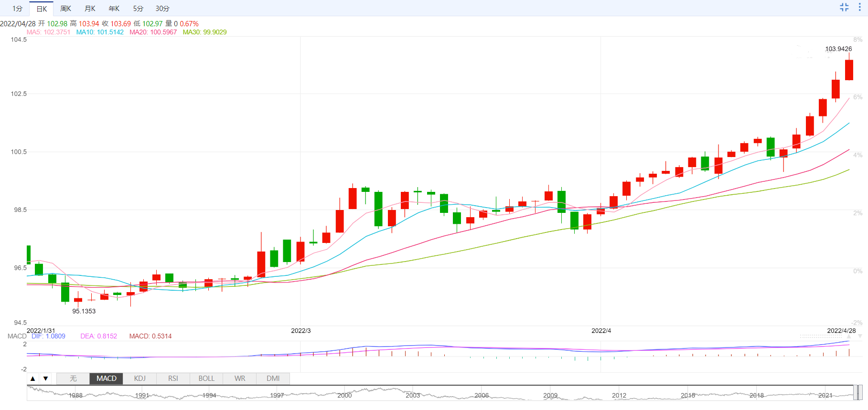The width and height of the screenshot is (868, 410).
Task: Click the black up arrow beside indicator tabs
Action: (x=32, y=378)
